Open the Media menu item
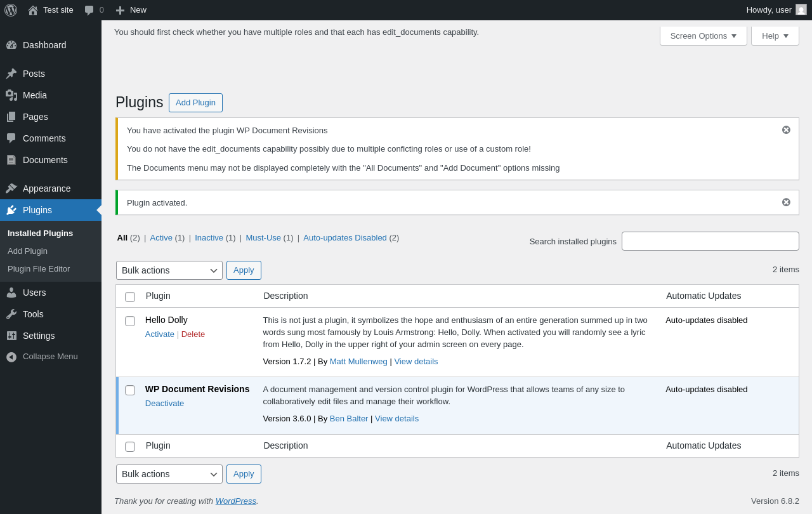 (x=51, y=95)
